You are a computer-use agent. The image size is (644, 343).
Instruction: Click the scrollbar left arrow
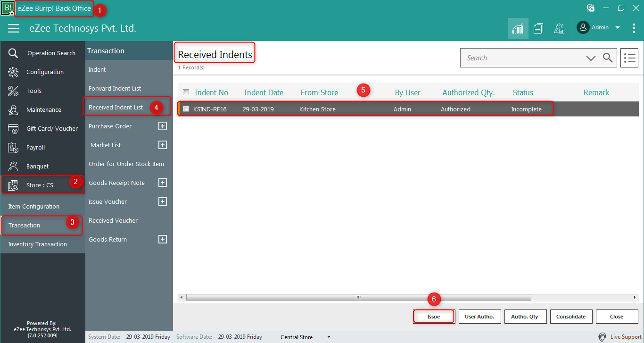[x=181, y=297]
